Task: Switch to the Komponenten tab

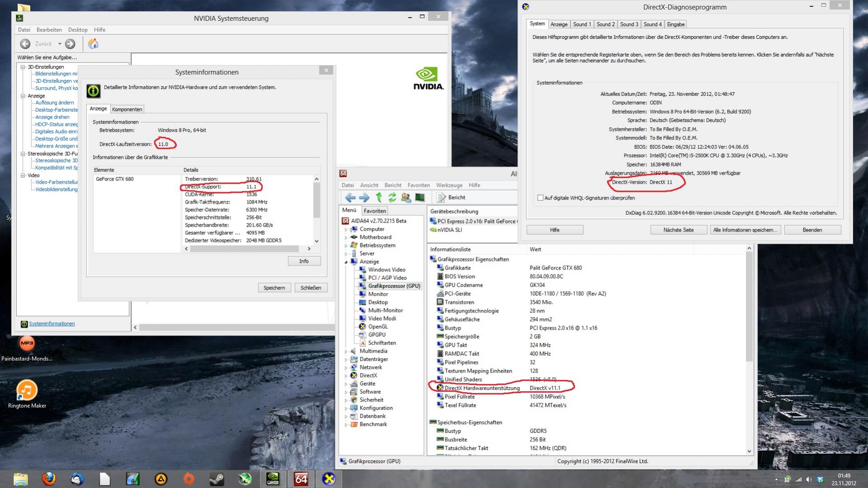Action: 127,109
